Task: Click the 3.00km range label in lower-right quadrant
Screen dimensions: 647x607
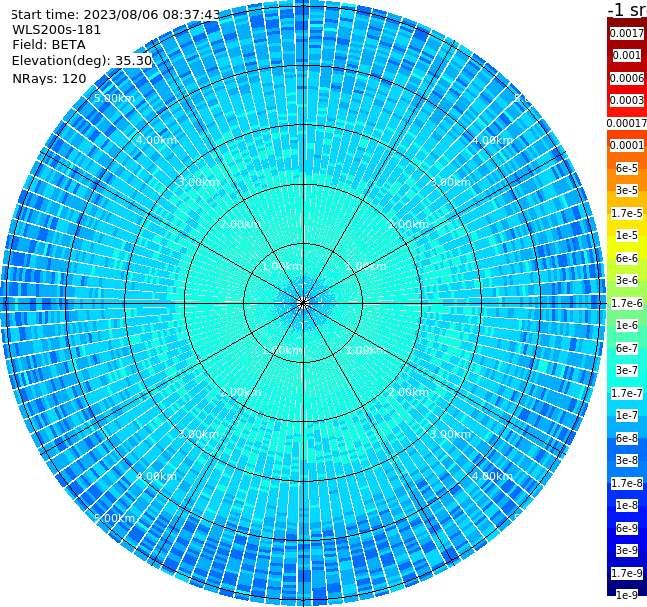Action: pyautogui.click(x=450, y=434)
